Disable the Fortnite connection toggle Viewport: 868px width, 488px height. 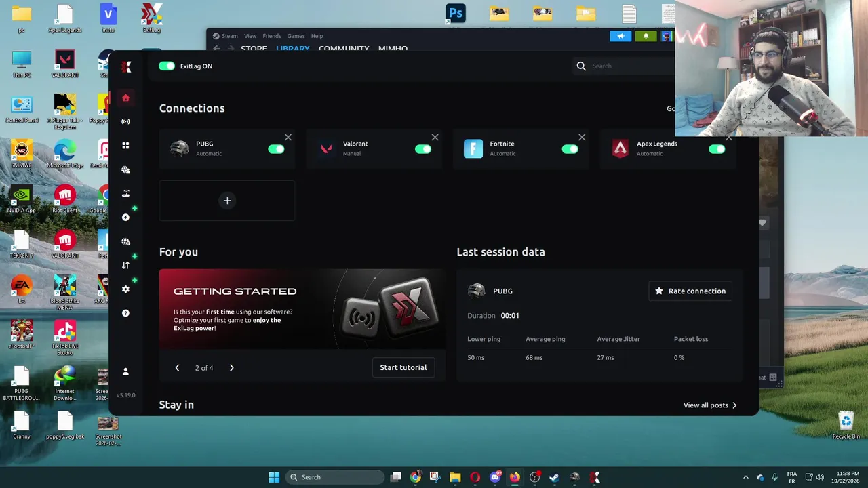coord(570,149)
